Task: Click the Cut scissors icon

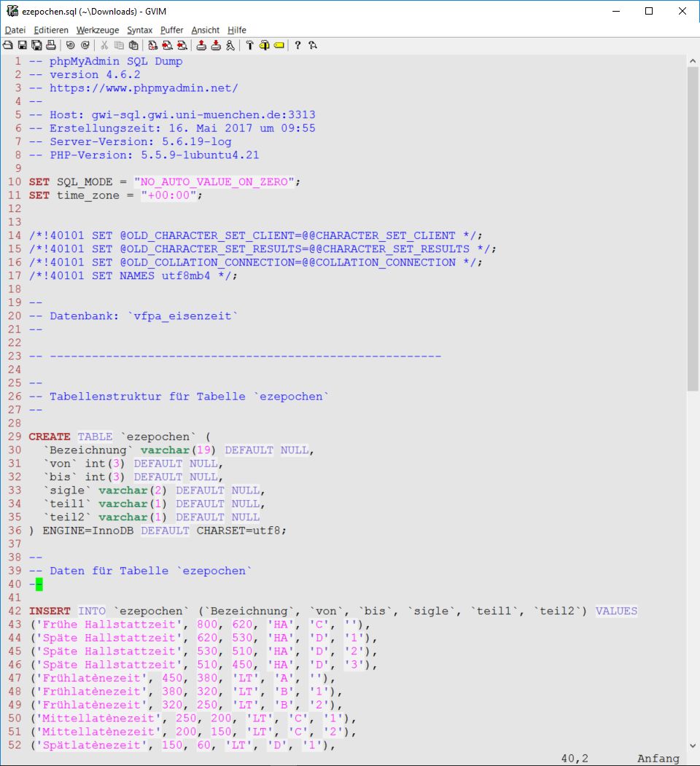Action: point(104,45)
